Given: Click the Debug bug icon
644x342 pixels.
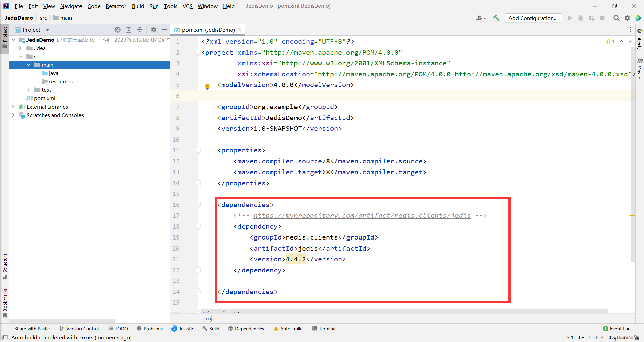Looking at the screenshot, I should point(581,18).
